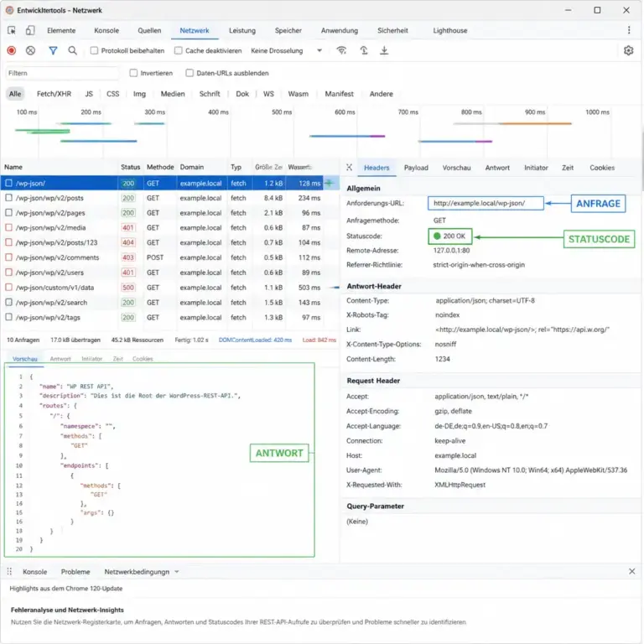Toggle the filter funnel icon
This screenshot has width=644, height=644.
[53, 50]
